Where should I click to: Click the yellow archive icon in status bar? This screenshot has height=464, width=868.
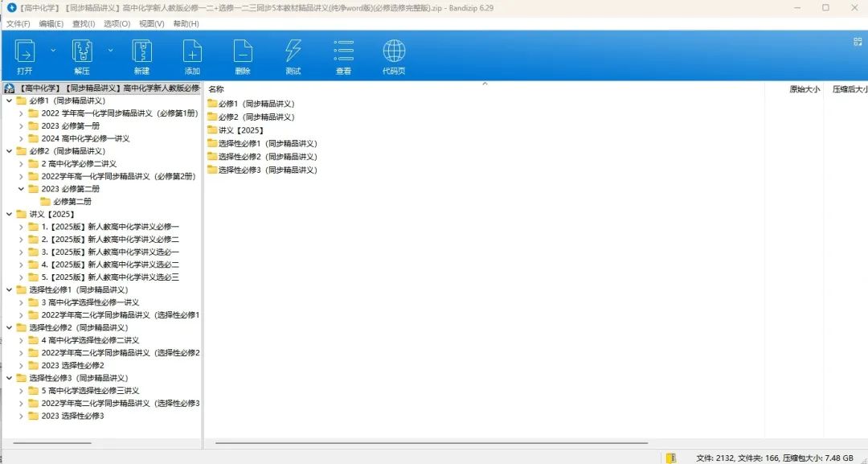[x=671, y=458]
